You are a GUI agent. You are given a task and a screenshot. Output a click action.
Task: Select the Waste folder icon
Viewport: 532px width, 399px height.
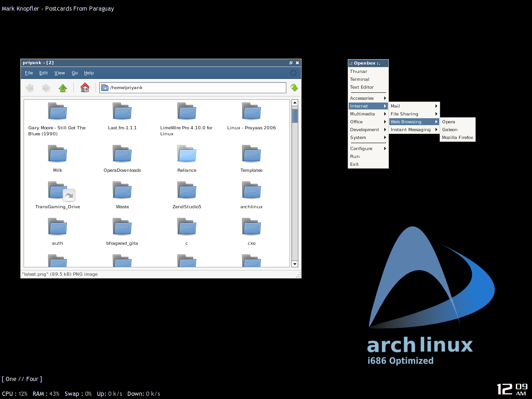point(122,190)
